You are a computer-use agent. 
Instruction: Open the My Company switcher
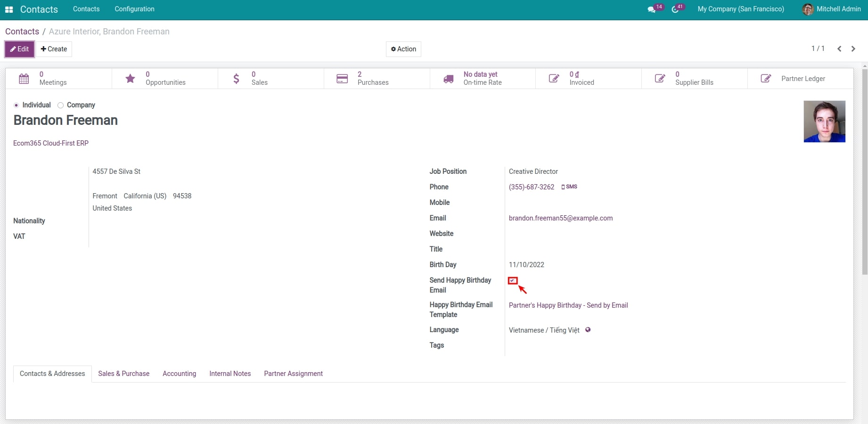tap(740, 9)
